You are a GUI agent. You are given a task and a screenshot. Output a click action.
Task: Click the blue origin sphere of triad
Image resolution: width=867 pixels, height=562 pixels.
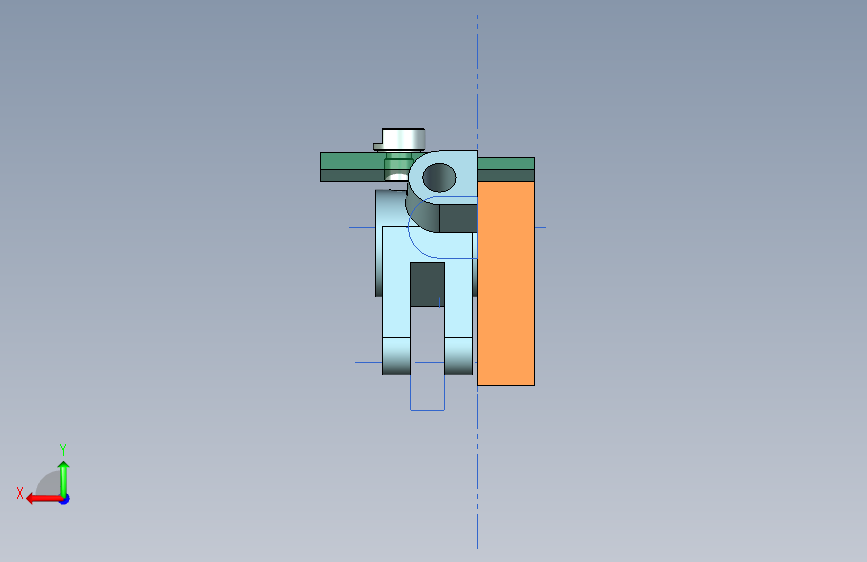click(65, 499)
